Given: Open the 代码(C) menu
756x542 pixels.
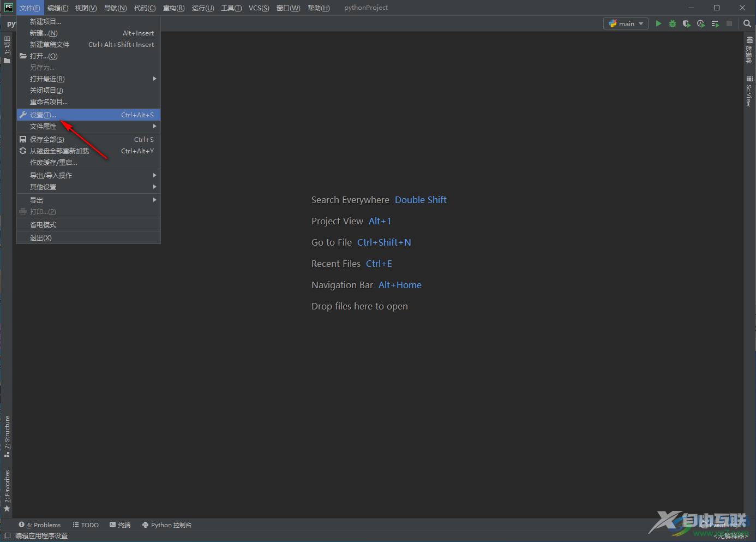Looking at the screenshot, I should [145, 8].
